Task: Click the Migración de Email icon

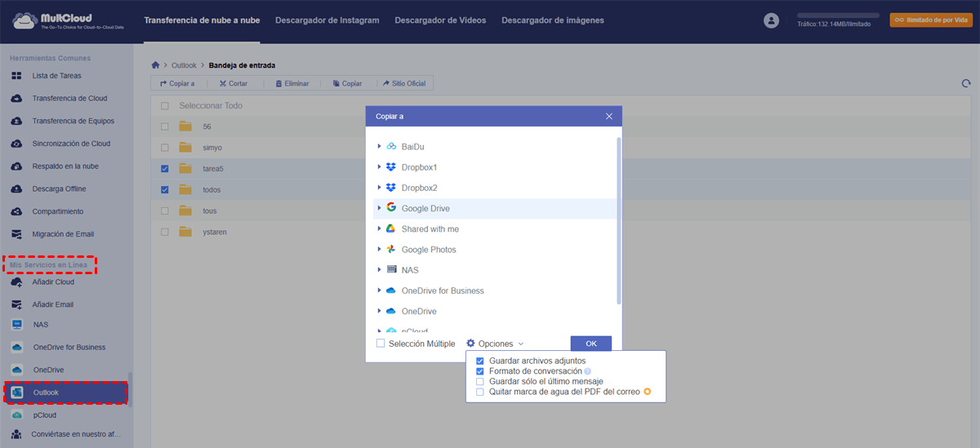Action: pyautogui.click(x=16, y=234)
